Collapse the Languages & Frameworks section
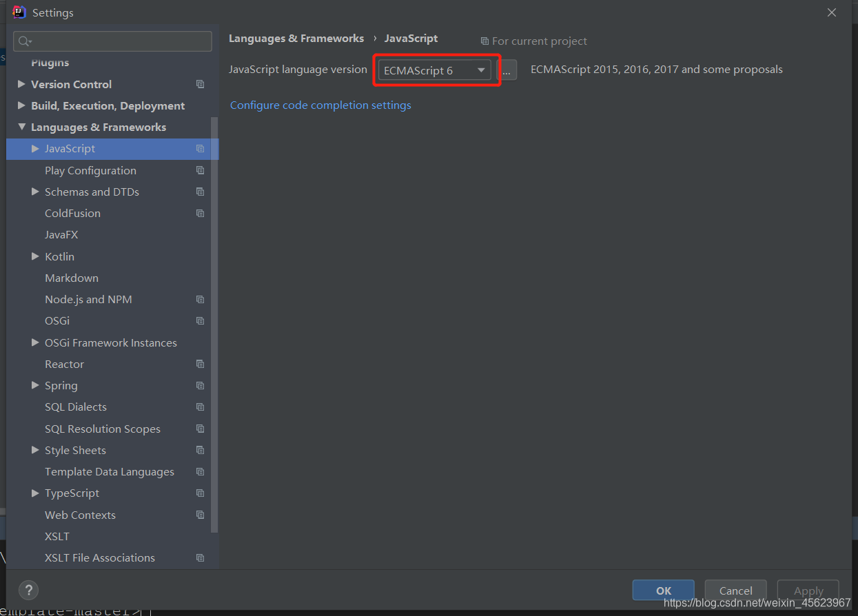This screenshot has height=616, width=858. click(x=21, y=127)
